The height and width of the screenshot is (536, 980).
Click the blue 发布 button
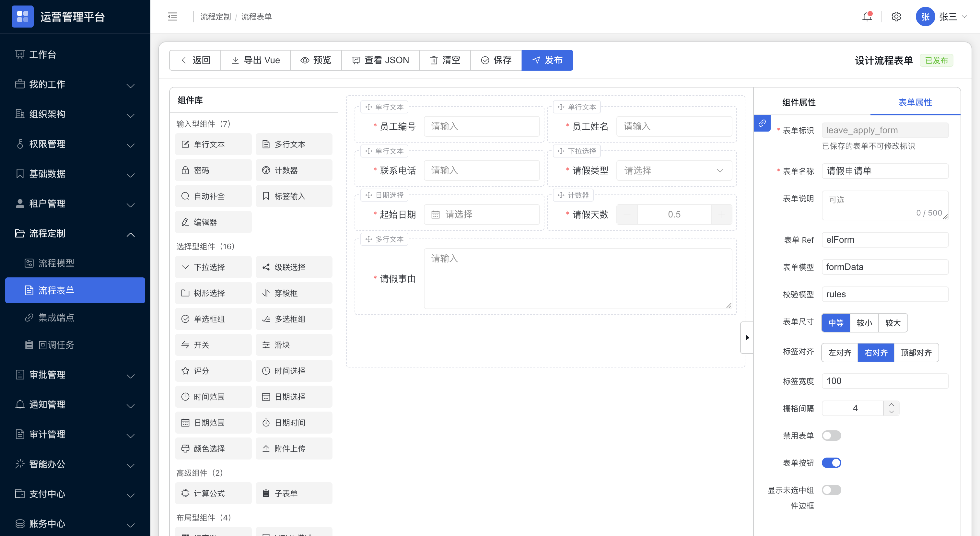coord(547,60)
